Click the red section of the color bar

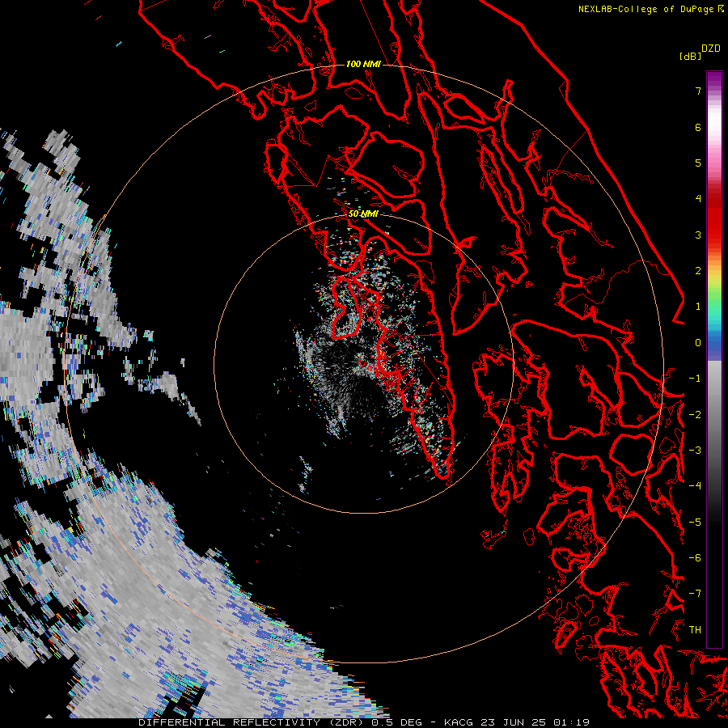coord(714,221)
